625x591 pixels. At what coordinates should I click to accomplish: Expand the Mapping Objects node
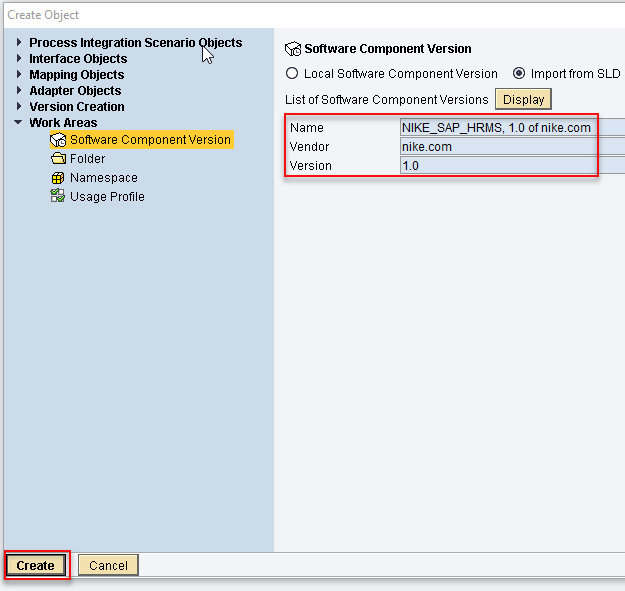pos(19,74)
